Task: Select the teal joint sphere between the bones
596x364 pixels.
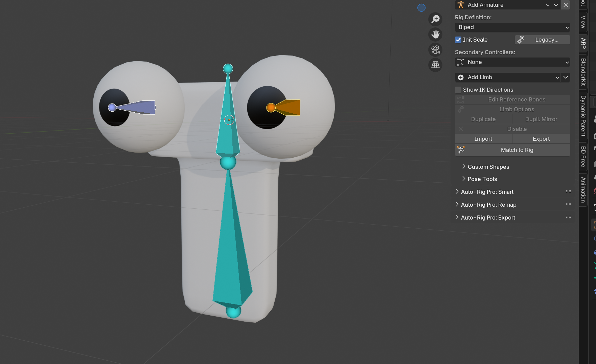Action: coord(228,162)
